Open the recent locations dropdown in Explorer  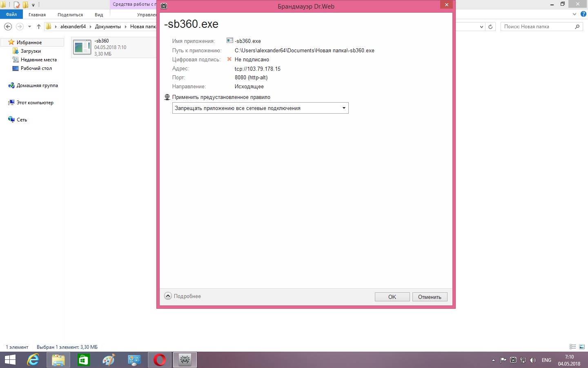29,27
